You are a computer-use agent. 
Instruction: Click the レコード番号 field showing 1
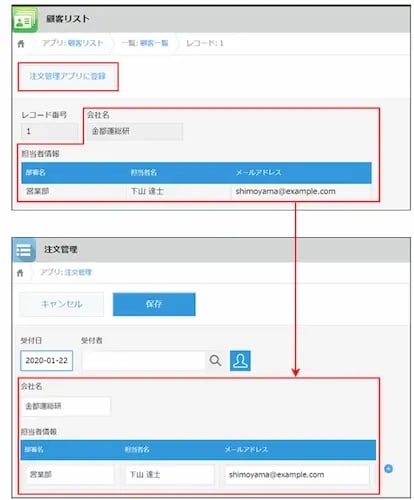coord(49,131)
